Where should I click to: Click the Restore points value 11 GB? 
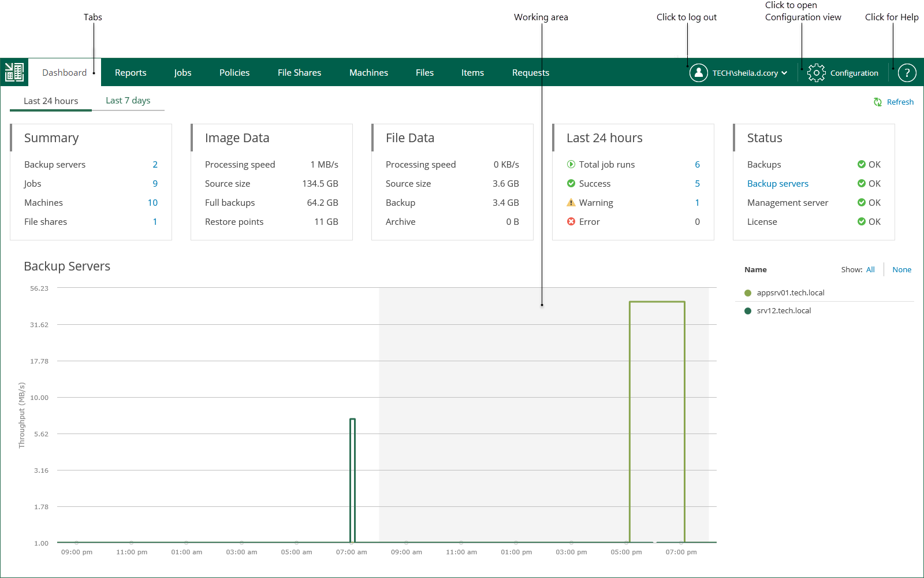click(326, 221)
